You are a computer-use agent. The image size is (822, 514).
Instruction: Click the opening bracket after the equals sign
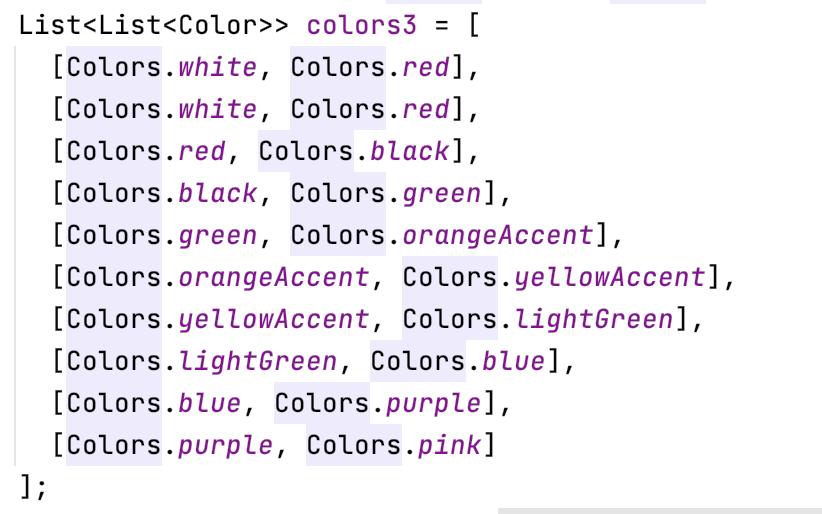coord(474,26)
